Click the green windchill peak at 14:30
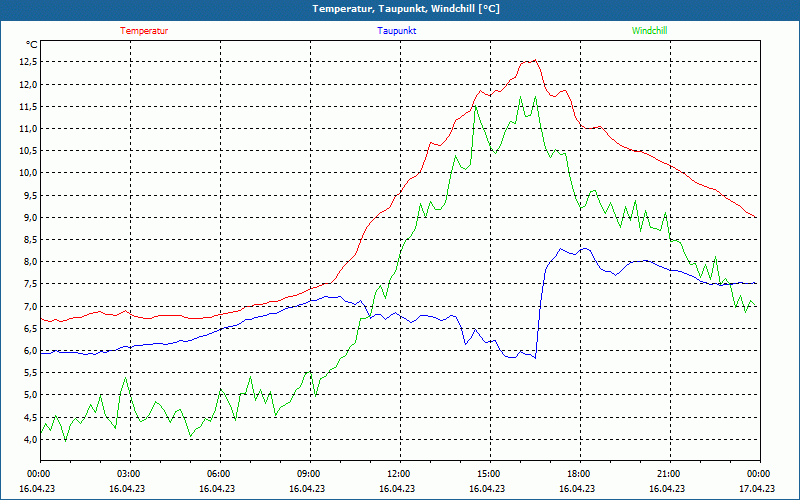800x500 pixels. [x=476, y=106]
